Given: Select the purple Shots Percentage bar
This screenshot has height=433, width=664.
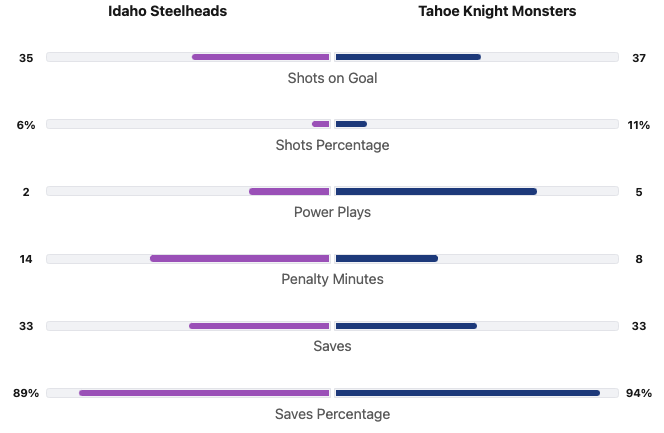Looking at the screenshot, I should [x=320, y=124].
